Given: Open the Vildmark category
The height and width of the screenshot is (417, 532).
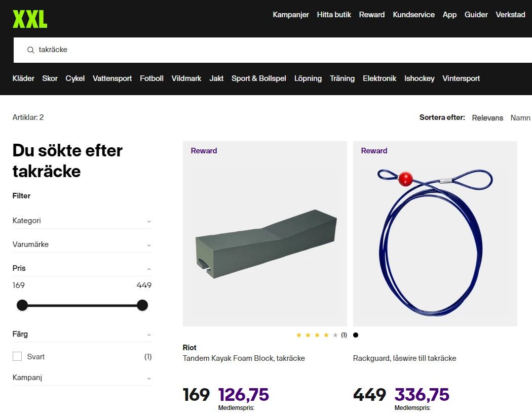Looking at the screenshot, I should (186, 78).
